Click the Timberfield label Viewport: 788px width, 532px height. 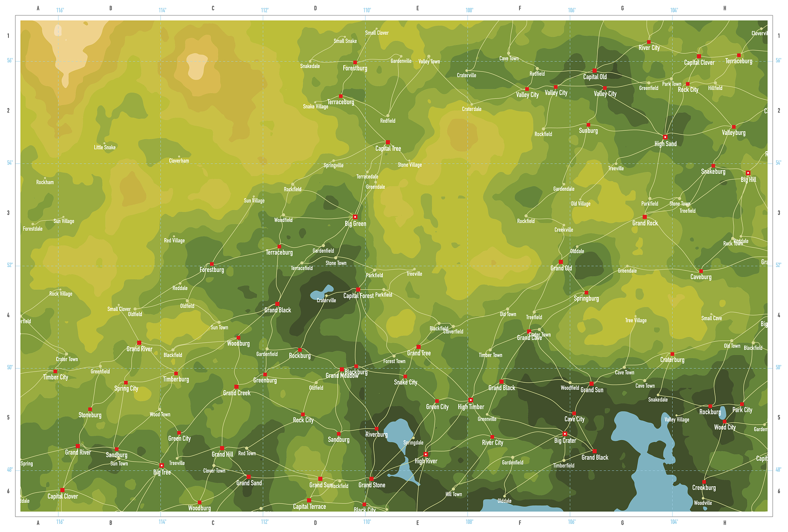pyautogui.click(x=564, y=466)
